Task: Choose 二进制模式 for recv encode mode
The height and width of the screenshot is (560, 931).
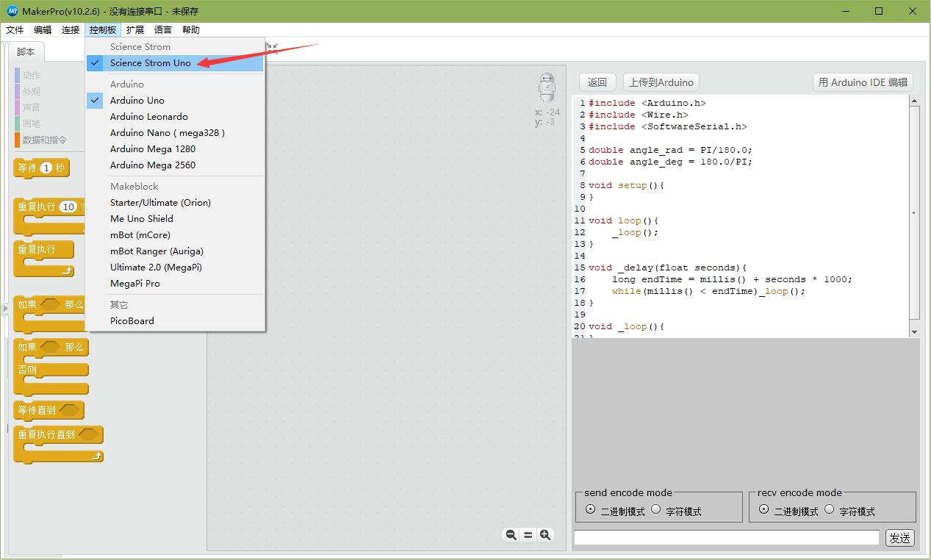Action: point(764,509)
